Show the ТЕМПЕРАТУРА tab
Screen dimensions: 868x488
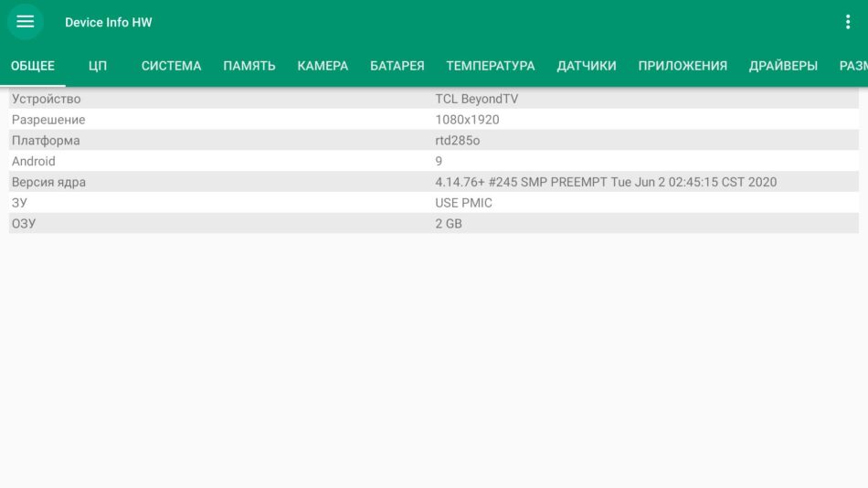[491, 66]
